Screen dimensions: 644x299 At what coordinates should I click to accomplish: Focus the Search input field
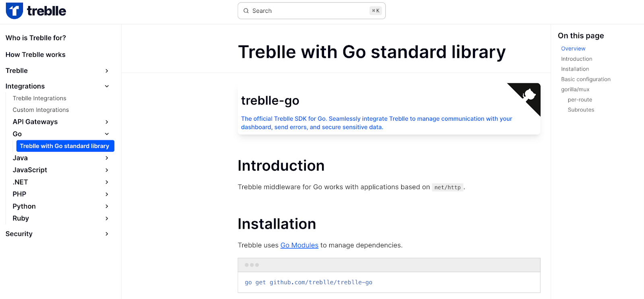click(312, 11)
